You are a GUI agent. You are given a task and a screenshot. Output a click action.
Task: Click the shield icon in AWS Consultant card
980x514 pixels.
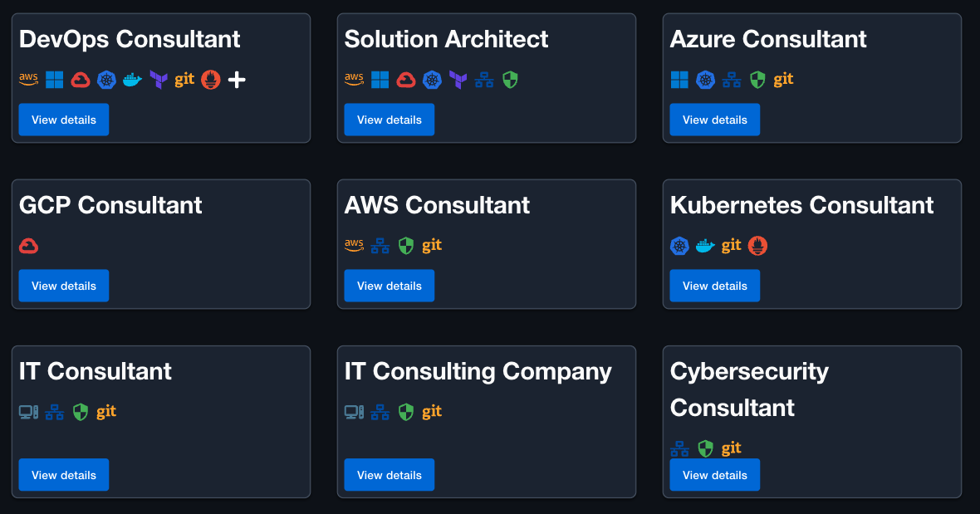pyautogui.click(x=406, y=246)
